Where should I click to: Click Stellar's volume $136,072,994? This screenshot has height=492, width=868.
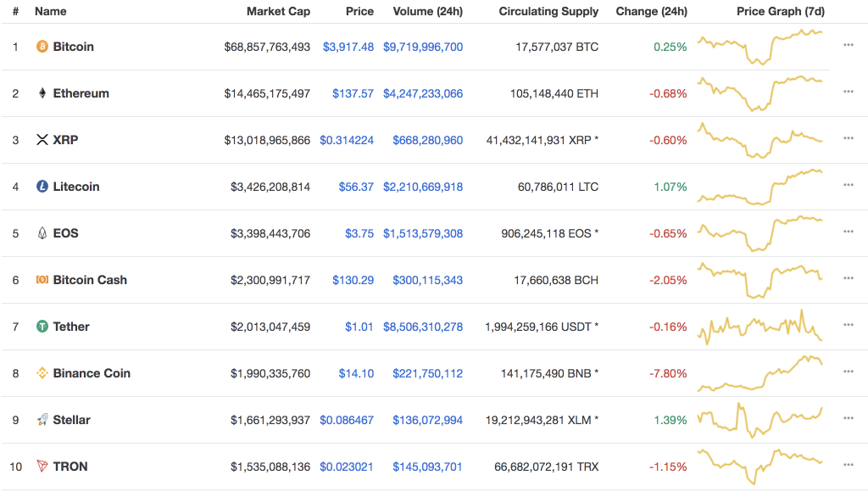tap(428, 420)
